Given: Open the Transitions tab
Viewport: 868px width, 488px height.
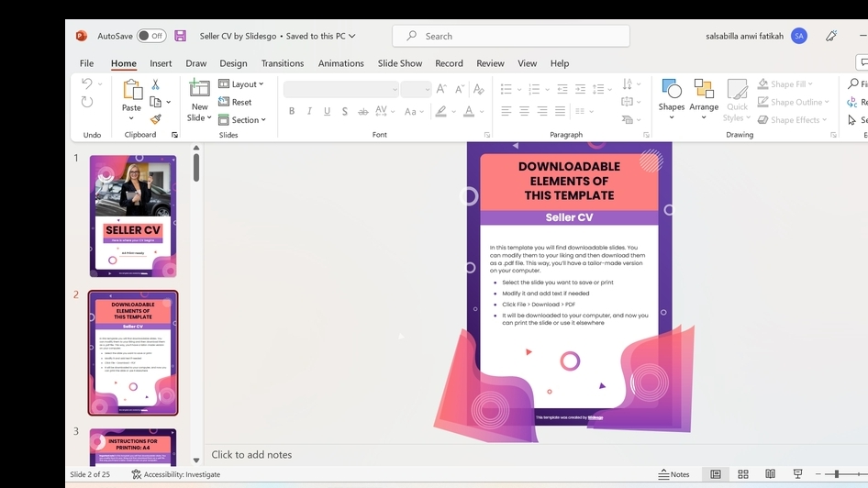Looking at the screenshot, I should coord(283,63).
